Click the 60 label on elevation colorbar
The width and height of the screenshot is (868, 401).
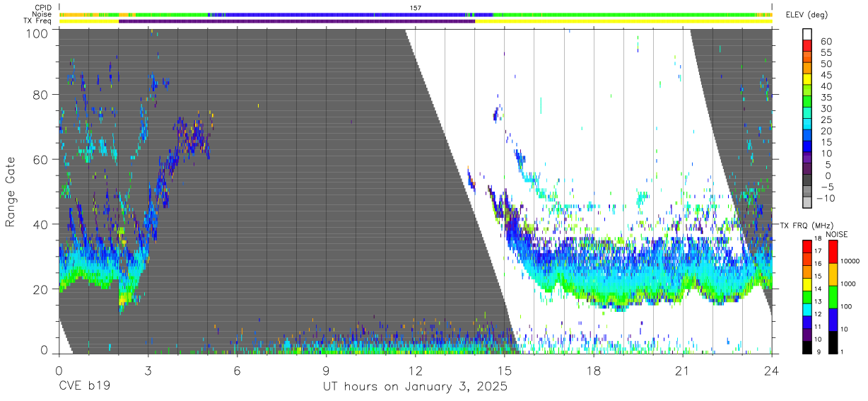[x=826, y=41]
